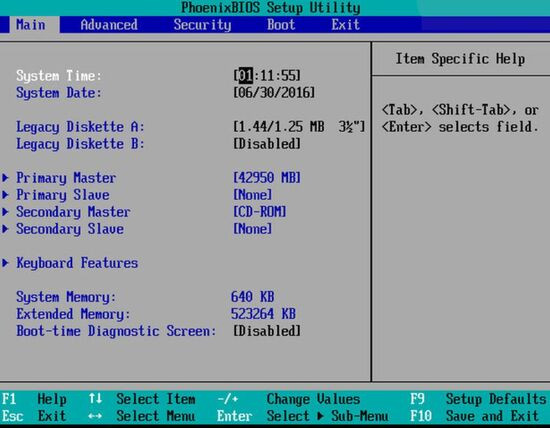Click the left-right arrows Select Menu icon
This screenshot has height=428, width=550.
pos(95,416)
